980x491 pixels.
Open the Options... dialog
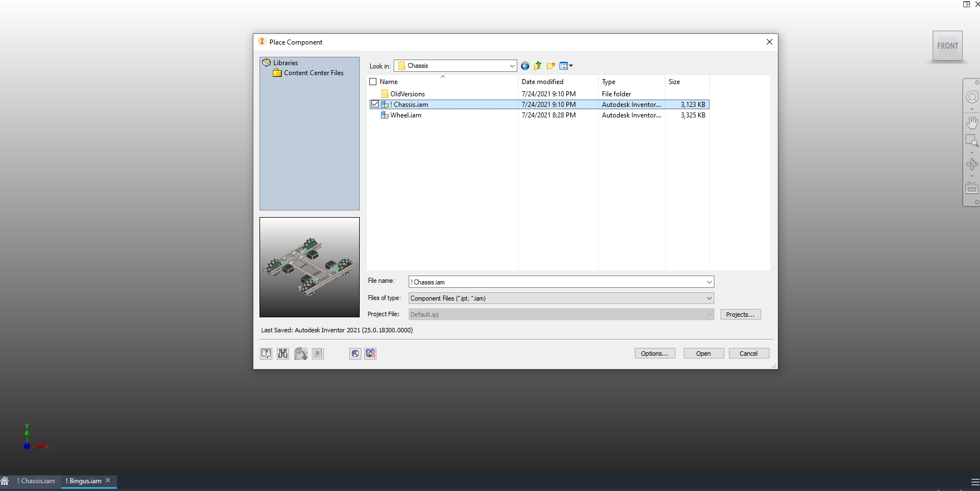(654, 353)
